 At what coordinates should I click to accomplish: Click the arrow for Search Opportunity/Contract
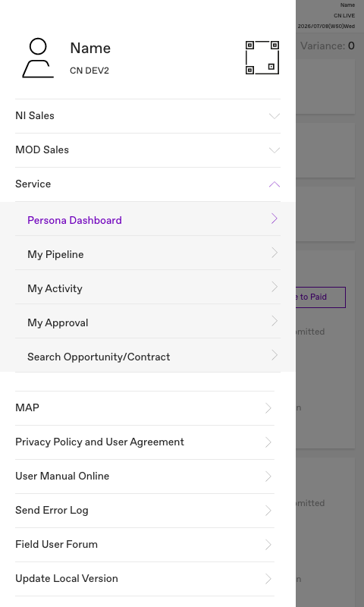click(275, 355)
